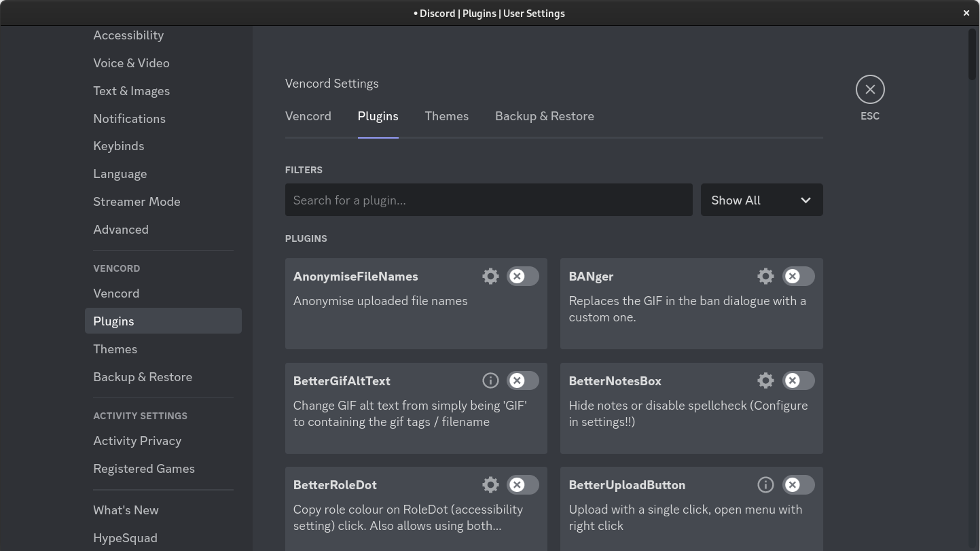Show BetterGifAltText info icon
980x551 pixels.
[x=490, y=380]
